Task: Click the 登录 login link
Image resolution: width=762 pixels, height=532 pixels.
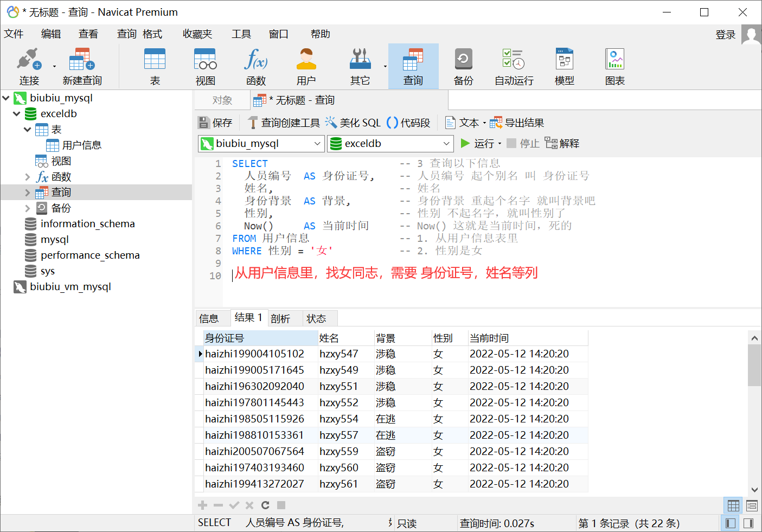Action: click(x=726, y=35)
